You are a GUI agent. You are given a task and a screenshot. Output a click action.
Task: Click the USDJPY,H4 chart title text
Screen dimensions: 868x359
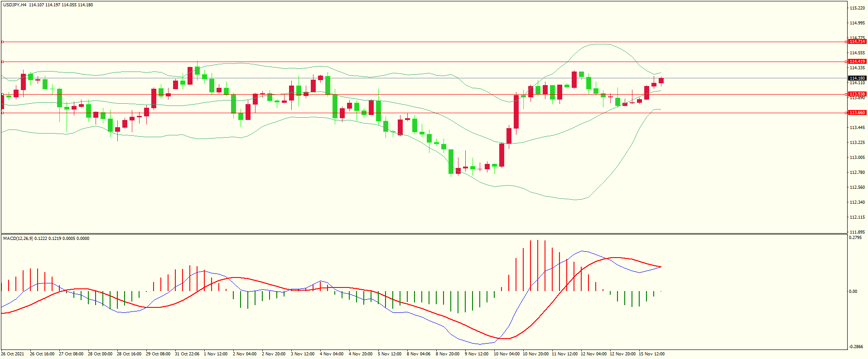click(14, 5)
